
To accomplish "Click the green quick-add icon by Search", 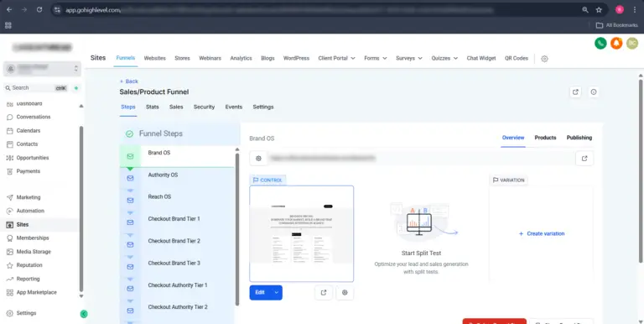I will (x=76, y=88).
